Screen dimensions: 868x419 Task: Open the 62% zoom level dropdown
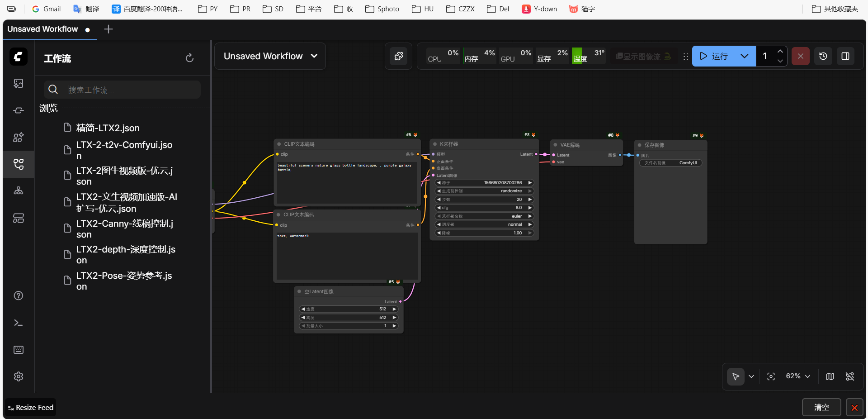[798, 376]
